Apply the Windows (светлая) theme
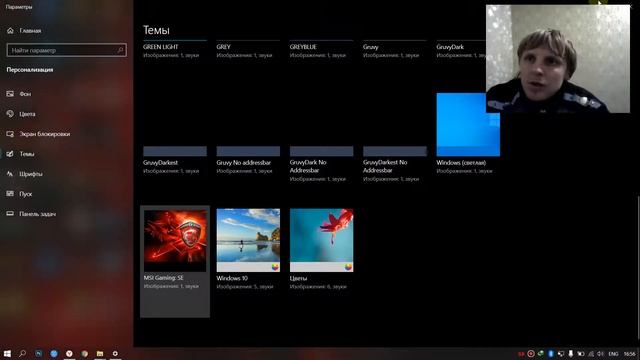This screenshot has height=360, width=640. (x=468, y=133)
